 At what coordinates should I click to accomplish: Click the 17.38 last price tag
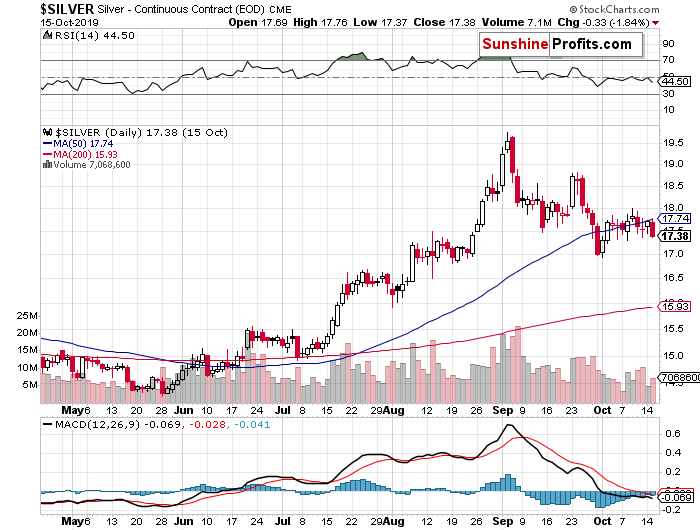point(675,236)
